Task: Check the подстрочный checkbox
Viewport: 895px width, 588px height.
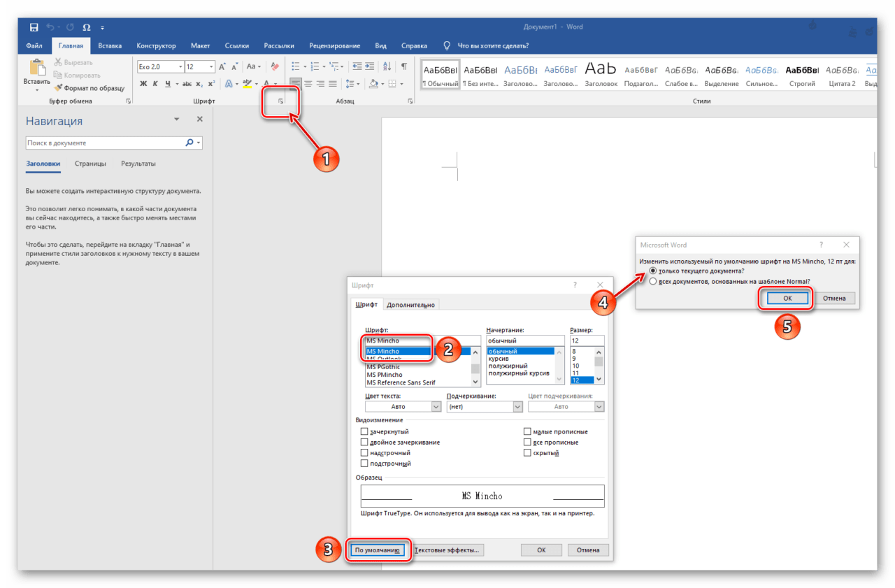Action: click(x=364, y=464)
